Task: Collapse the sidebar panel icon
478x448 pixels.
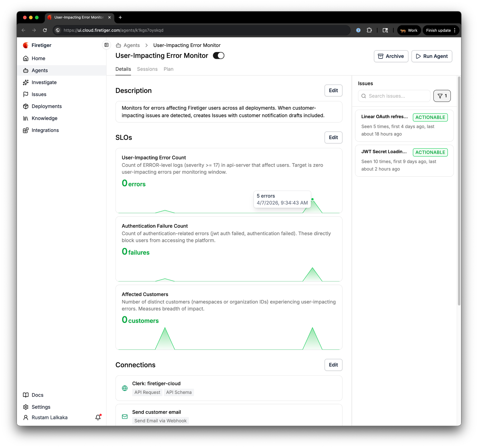Action: tap(107, 45)
